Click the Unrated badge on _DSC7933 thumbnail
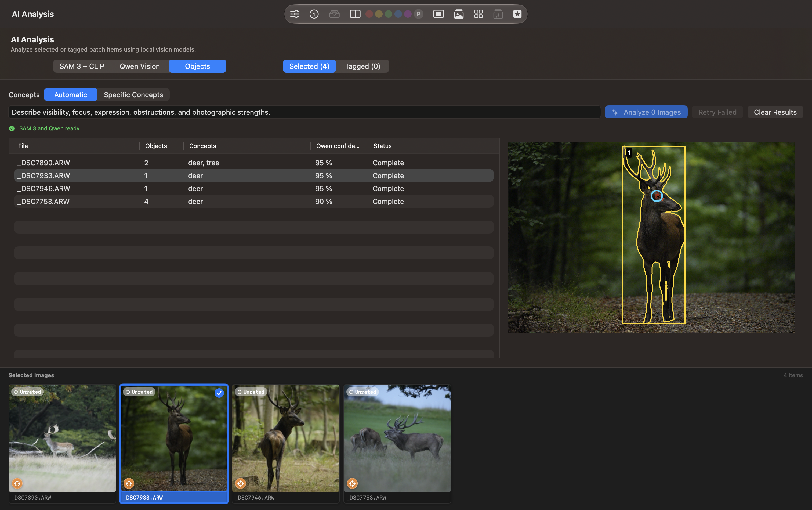This screenshot has width=812, height=510. click(139, 392)
